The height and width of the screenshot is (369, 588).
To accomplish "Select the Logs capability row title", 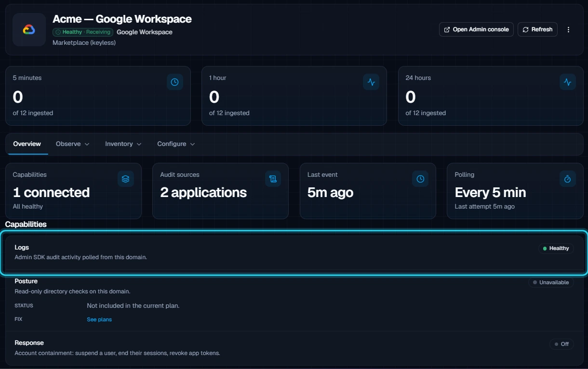I will (x=22, y=248).
